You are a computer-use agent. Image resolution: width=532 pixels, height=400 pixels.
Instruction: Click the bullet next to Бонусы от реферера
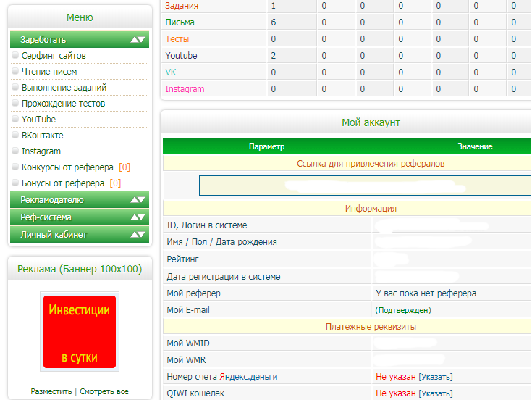tap(15, 183)
